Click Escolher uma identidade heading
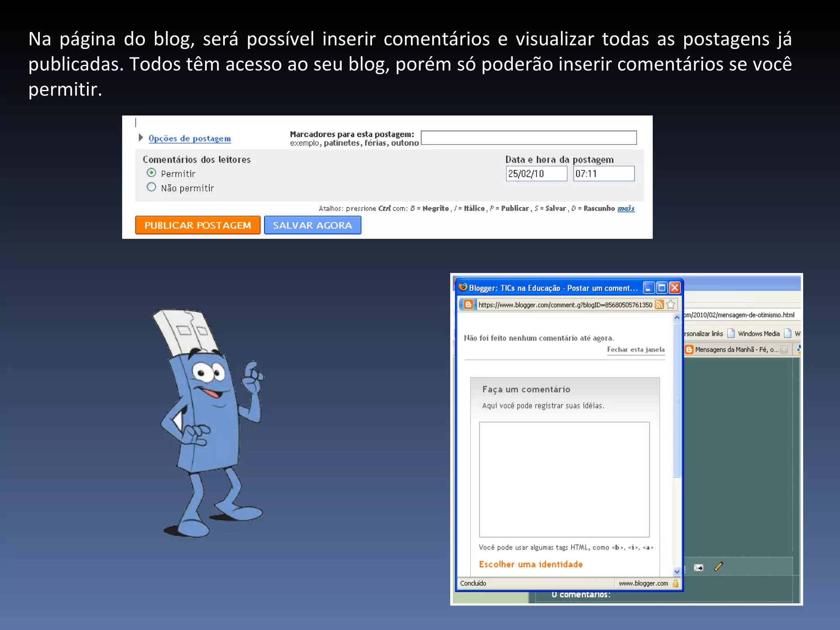Image resolution: width=840 pixels, height=630 pixels. [531, 564]
